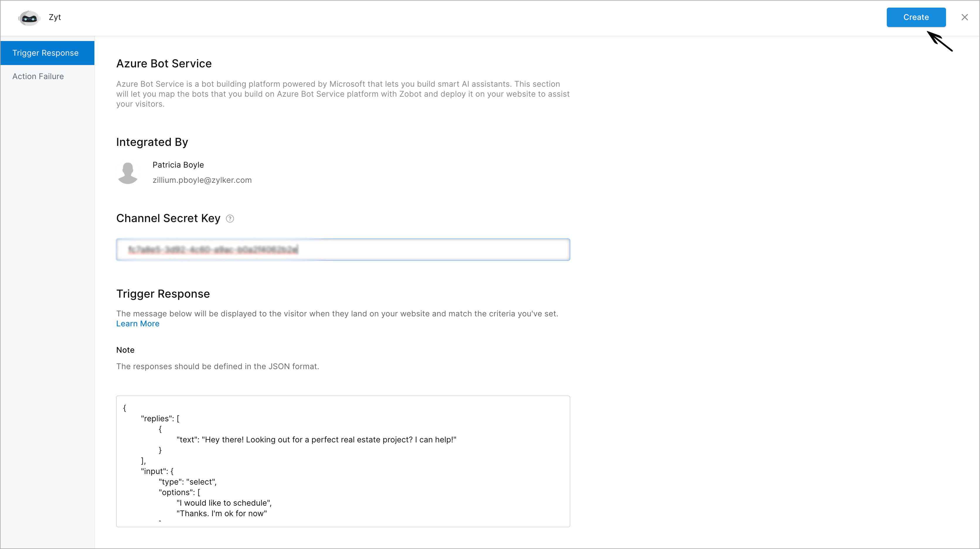Screen dimensions: 980x549
Task: Click the "Thanks. I'm ok for now" line
Action: [x=222, y=514]
